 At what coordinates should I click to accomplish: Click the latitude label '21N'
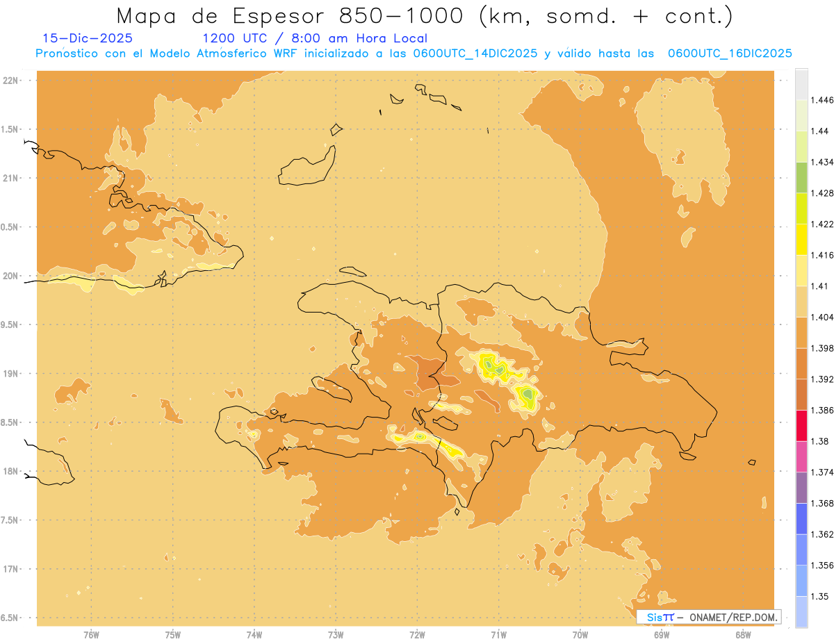tap(10, 178)
